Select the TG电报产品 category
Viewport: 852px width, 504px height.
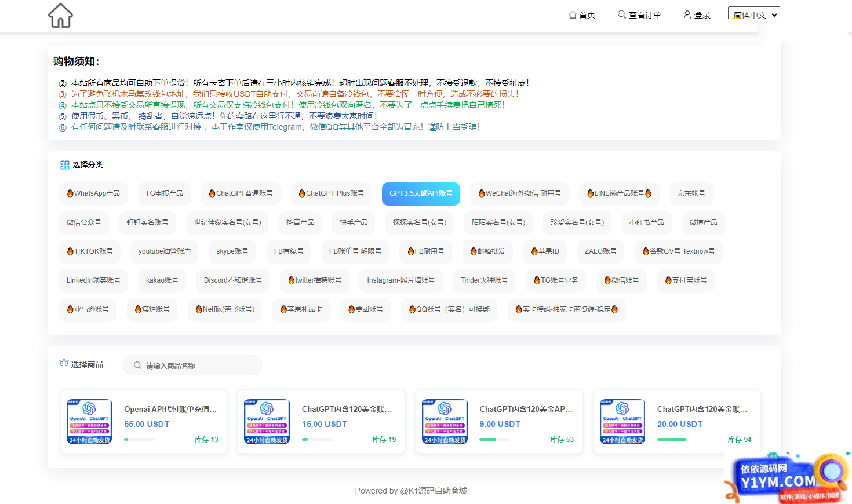tap(164, 193)
